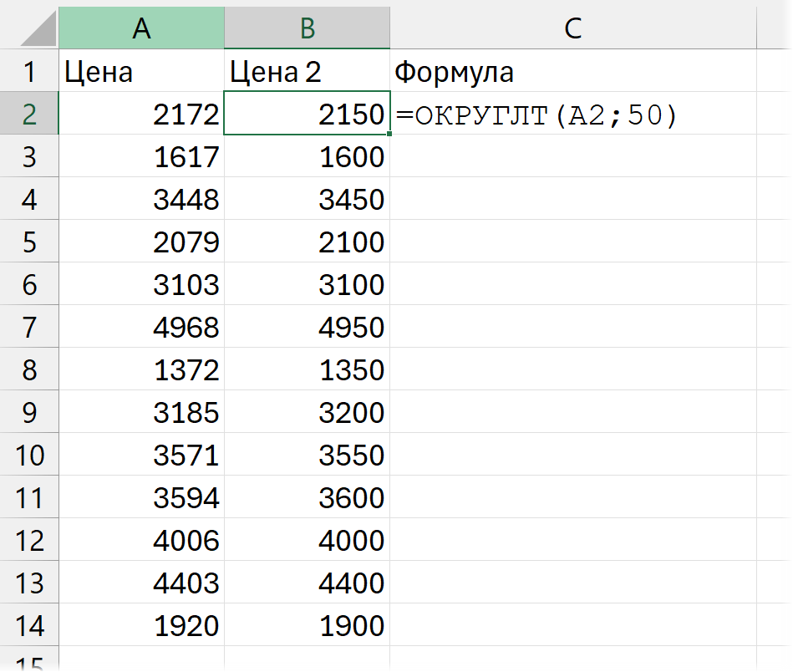
Task: Click the "Цена" header cell
Action: point(141,72)
